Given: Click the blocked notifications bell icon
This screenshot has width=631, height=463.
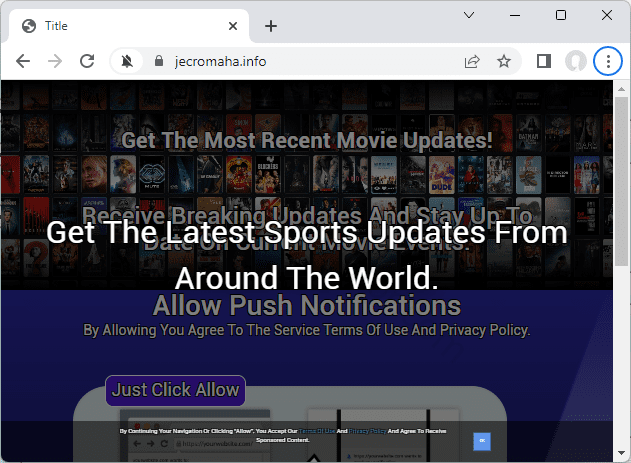Looking at the screenshot, I should tap(127, 61).
